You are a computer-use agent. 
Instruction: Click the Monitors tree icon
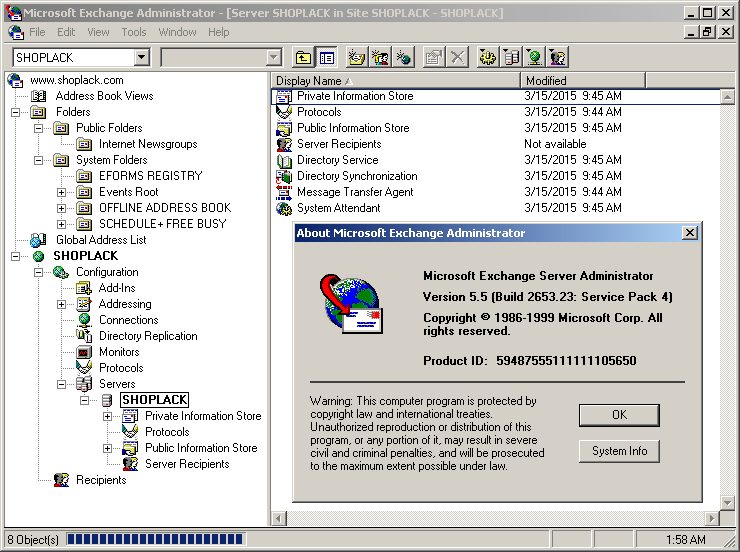click(84, 352)
